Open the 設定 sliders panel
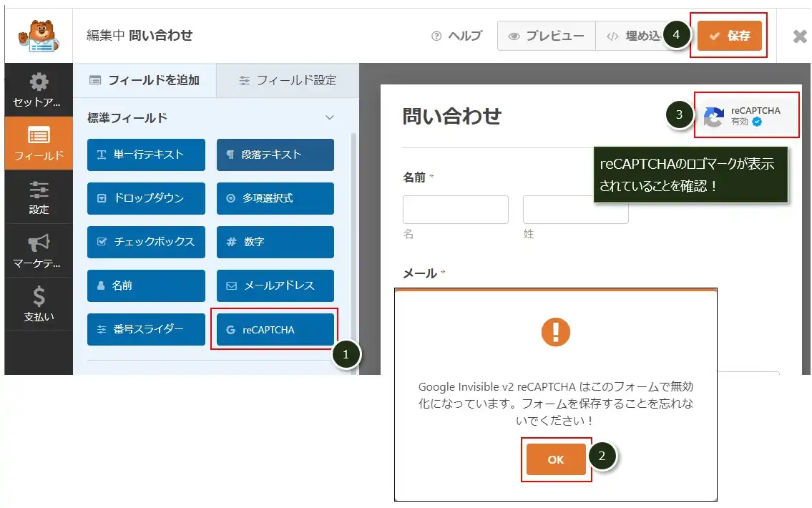The width and height of the screenshot is (812, 508). 39,197
